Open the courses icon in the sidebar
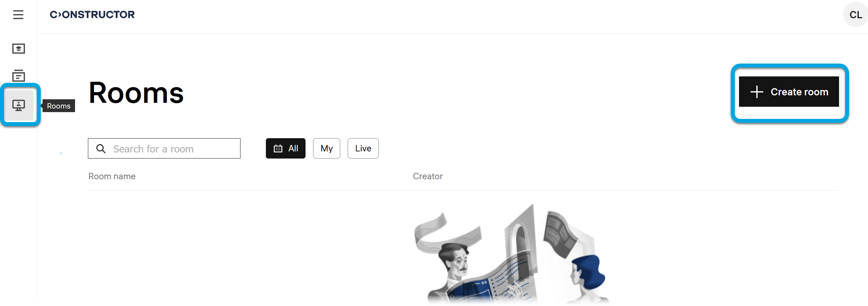Viewport: 868px width, 306px height. tap(19, 49)
